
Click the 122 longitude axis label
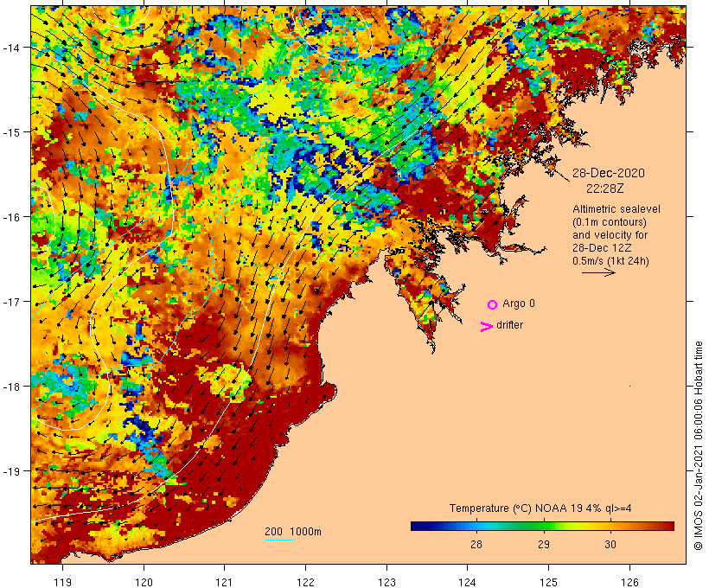click(305, 582)
